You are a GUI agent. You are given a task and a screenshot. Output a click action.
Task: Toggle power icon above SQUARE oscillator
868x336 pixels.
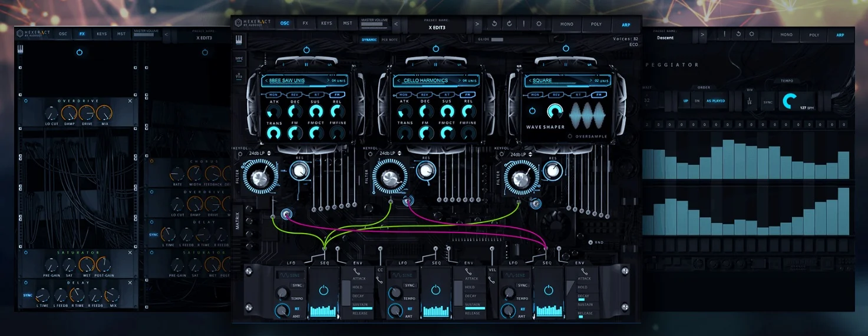(x=565, y=49)
